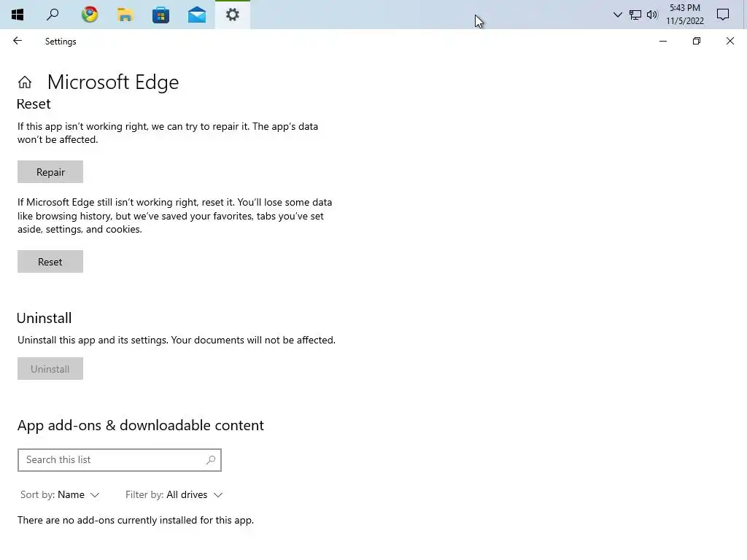Open the Windows Start menu

pos(18,15)
